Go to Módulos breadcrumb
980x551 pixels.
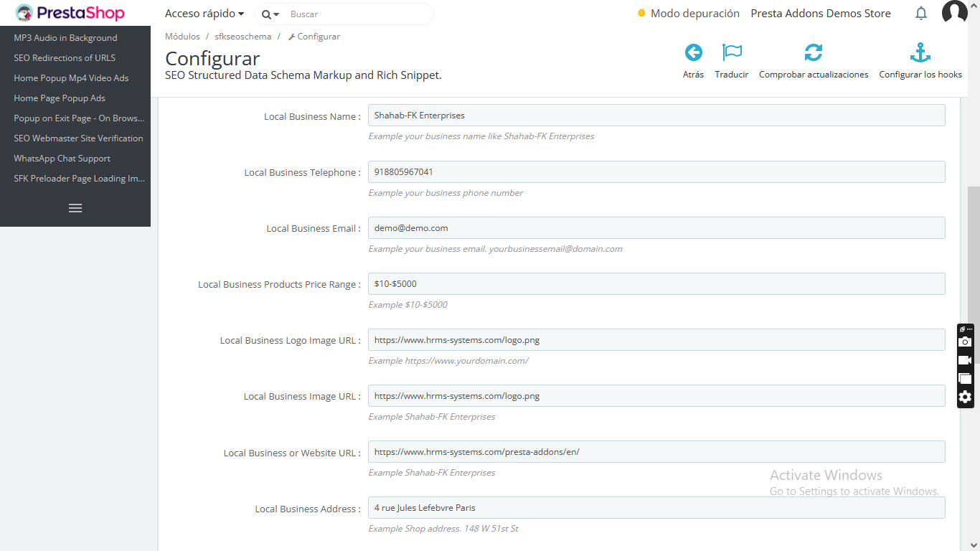coord(182,37)
